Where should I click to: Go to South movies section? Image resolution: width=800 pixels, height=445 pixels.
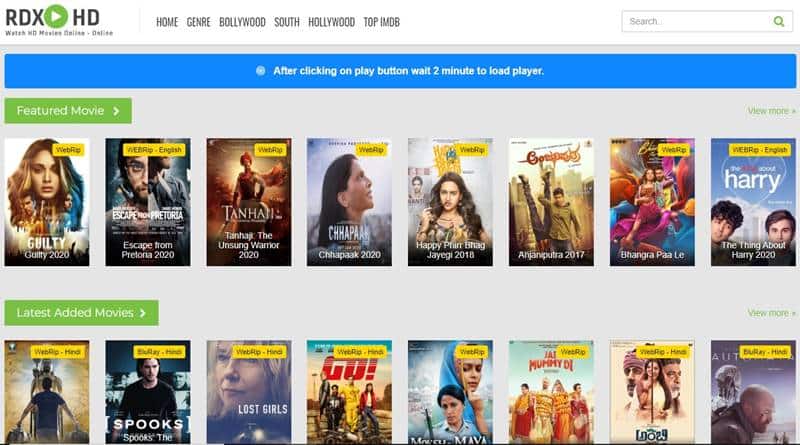287,22
